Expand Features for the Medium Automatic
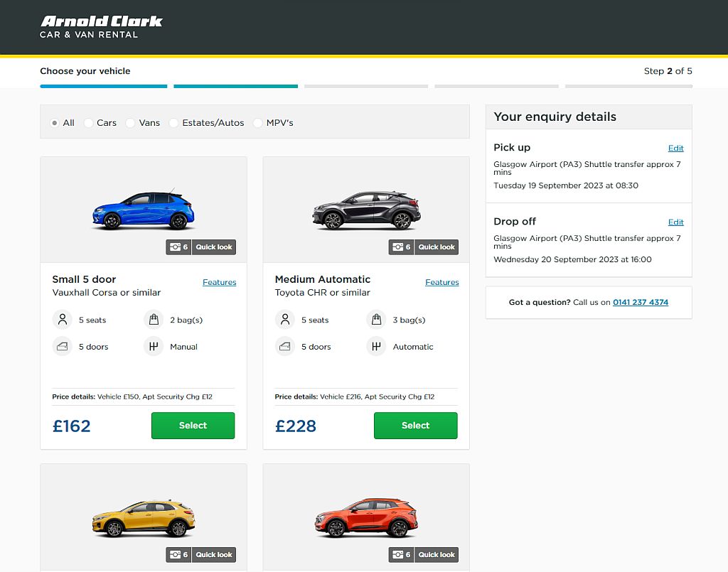 coord(441,282)
